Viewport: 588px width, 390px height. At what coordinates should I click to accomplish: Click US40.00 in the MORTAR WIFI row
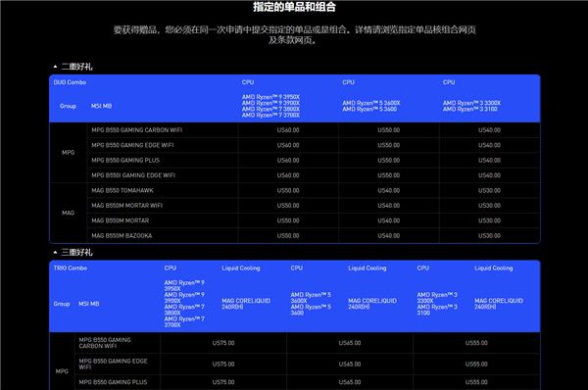click(388, 206)
